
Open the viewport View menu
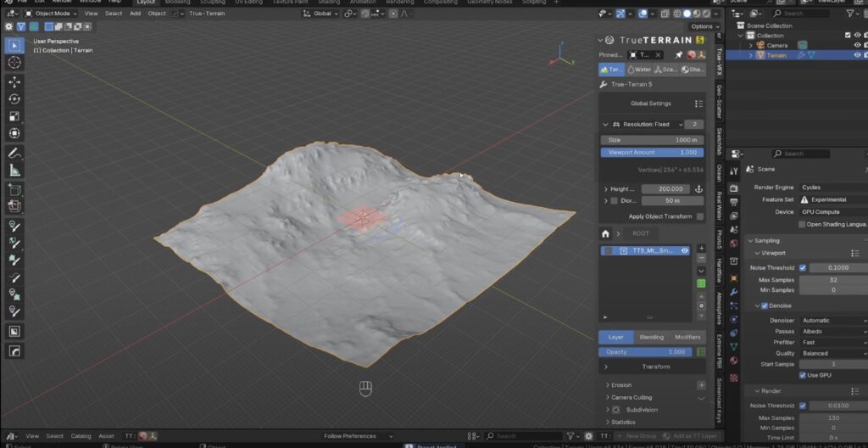(92, 14)
